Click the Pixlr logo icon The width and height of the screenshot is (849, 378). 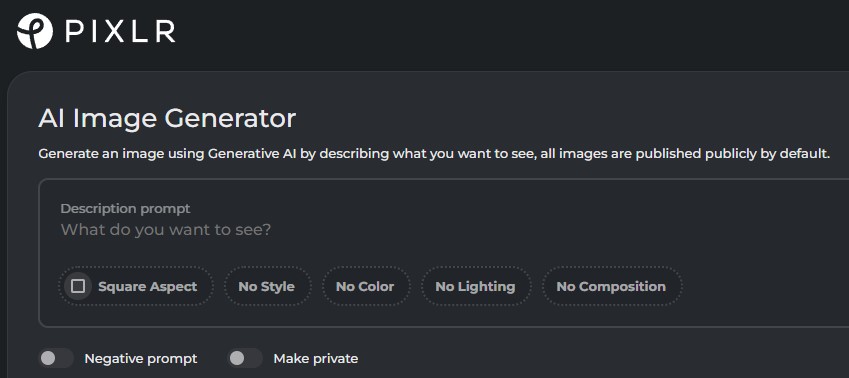click(35, 31)
